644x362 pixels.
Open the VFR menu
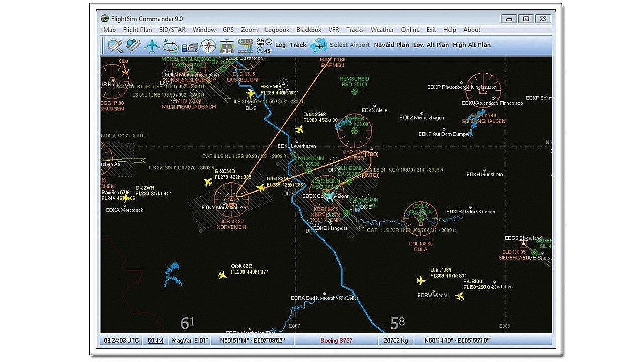(x=334, y=30)
